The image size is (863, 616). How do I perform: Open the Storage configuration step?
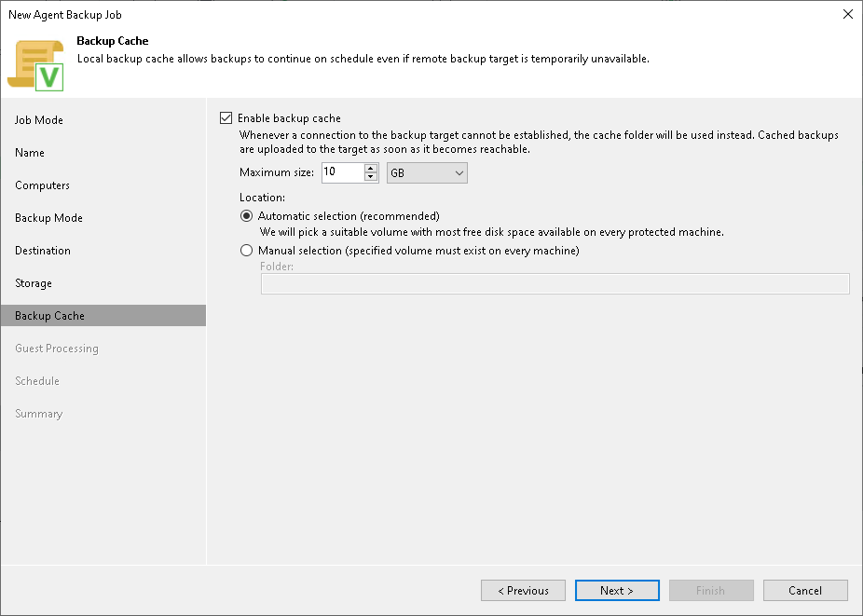tap(36, 282)
